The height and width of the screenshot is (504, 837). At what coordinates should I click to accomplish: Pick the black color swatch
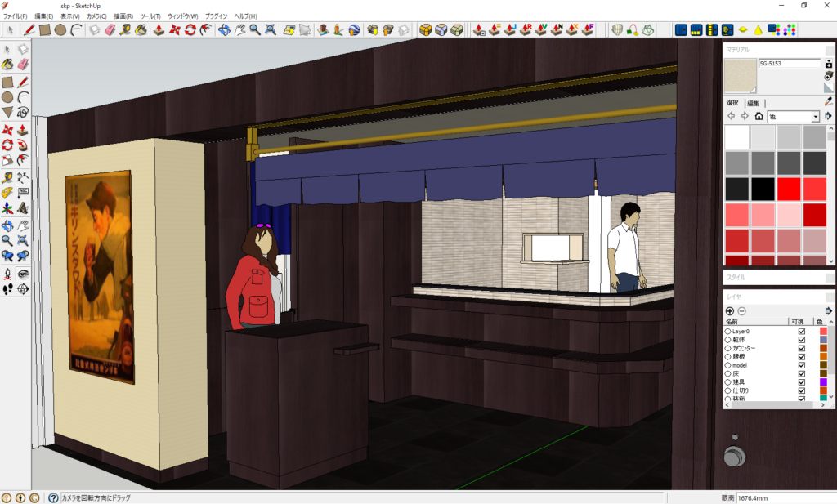coord(763,190)
